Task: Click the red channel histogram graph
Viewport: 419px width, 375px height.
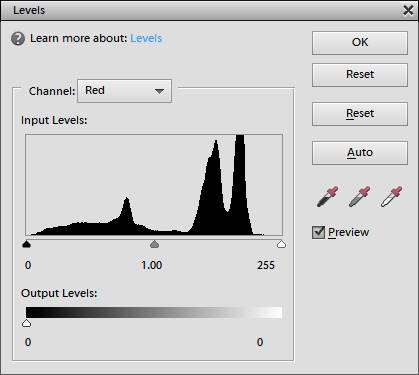Action: [154, 185]
